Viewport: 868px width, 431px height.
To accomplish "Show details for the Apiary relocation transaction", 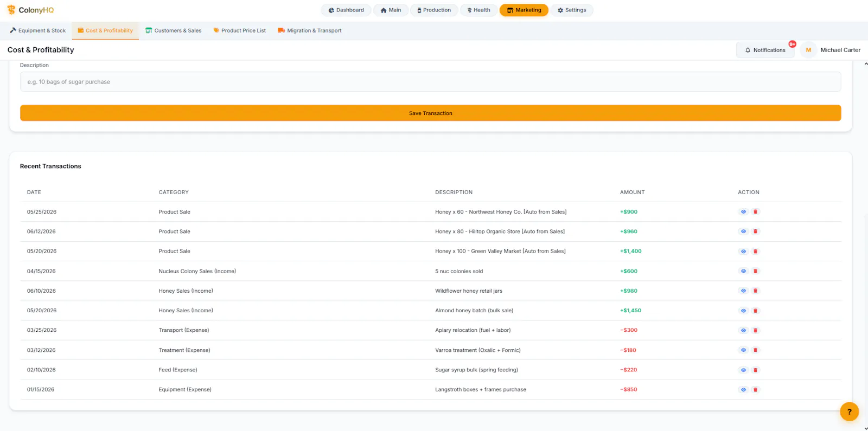I will (743, 330).
